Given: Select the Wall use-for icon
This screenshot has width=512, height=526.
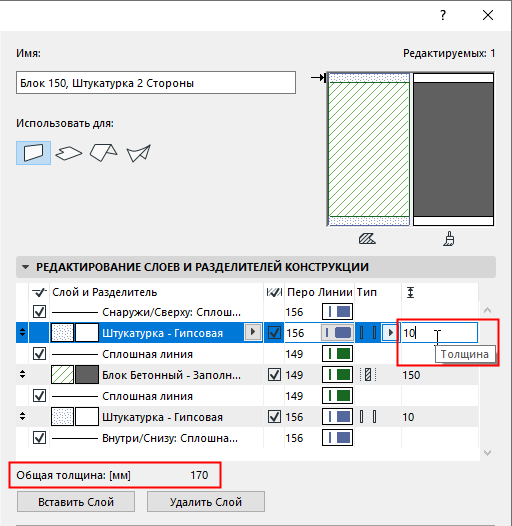Looking at the screenshot, I should point(34,153).
